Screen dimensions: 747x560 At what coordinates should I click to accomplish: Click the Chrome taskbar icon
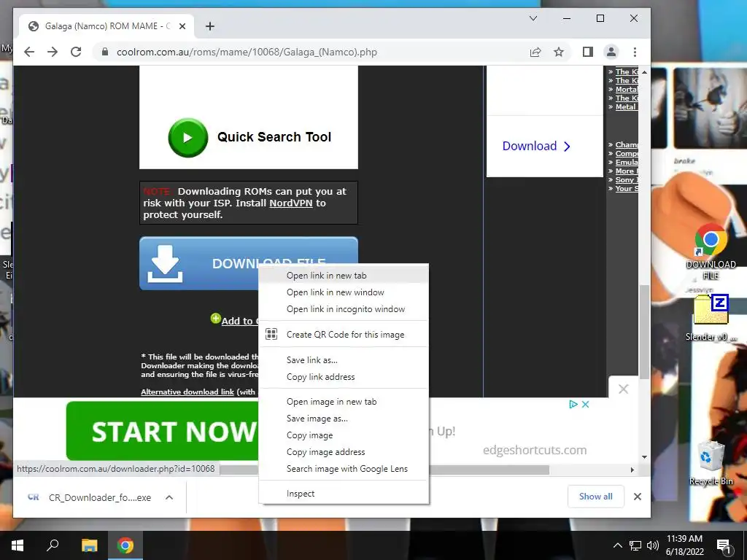pyautogui.click(x=125, y=545)
